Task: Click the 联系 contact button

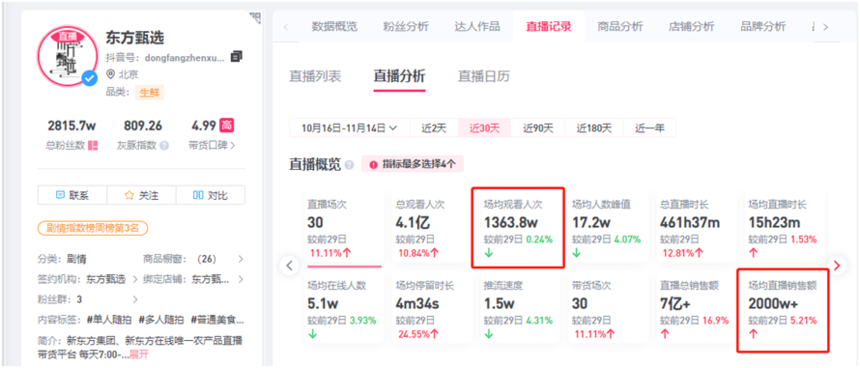Action: [72, 195]
